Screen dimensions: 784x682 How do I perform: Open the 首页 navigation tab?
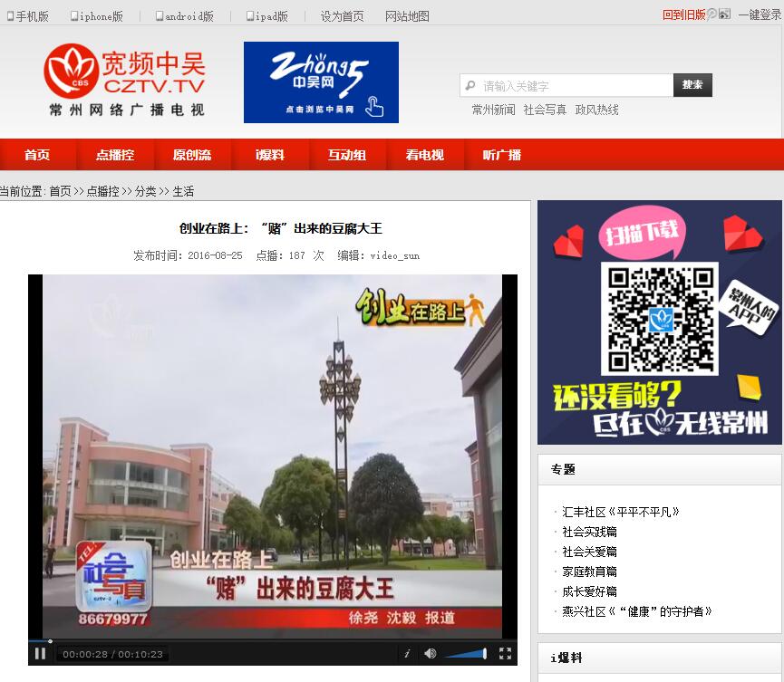coord(37,155)
